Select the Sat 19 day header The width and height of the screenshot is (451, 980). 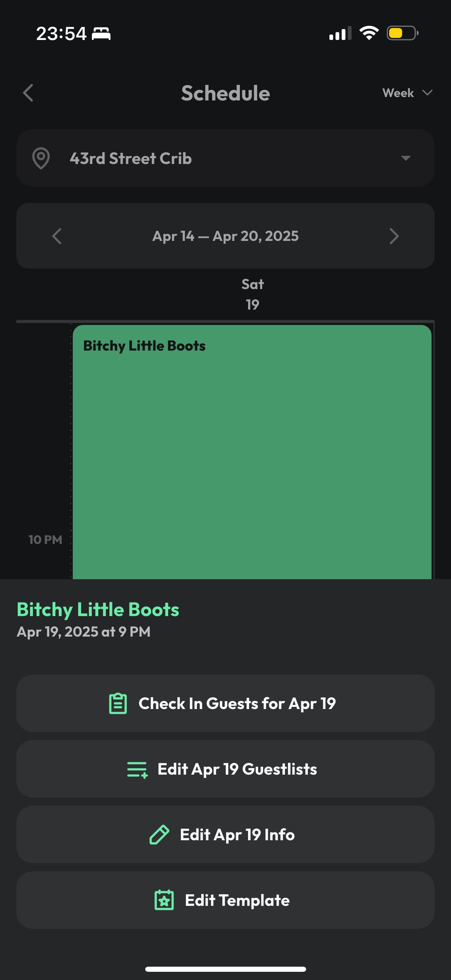click(x=252, y=295)
